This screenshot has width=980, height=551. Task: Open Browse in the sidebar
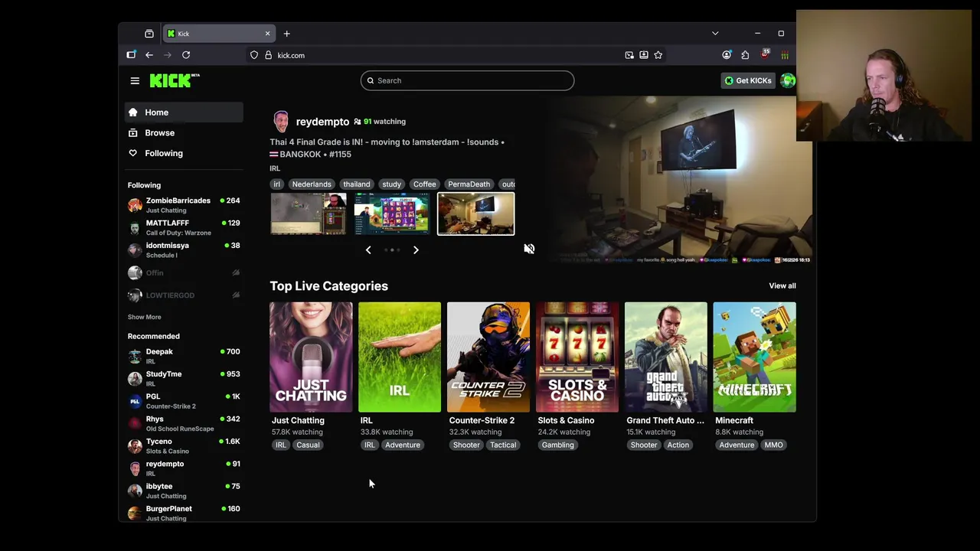(x=184, y=132)
